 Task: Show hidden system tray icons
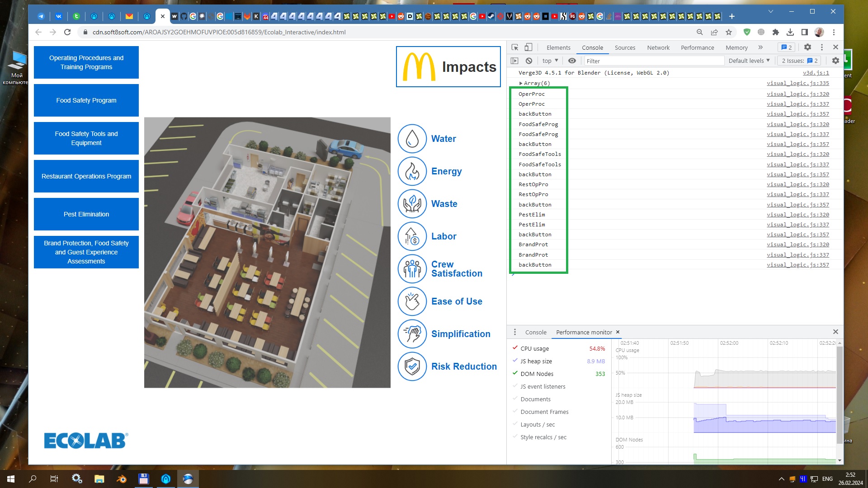tap(781, 479)
